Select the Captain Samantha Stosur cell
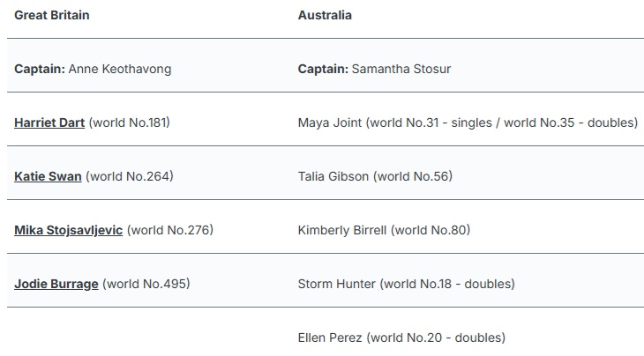The width and height of the screenshot is (644, 356). [468, 65]
